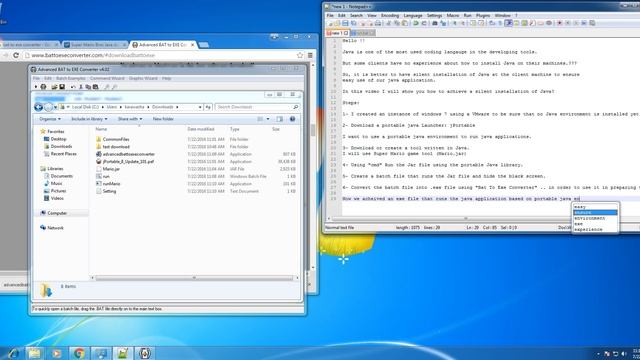Toggle the highlighted Indent Guide button in Notepad++
This screenshot has width=640, height=360.
[509, 23]
